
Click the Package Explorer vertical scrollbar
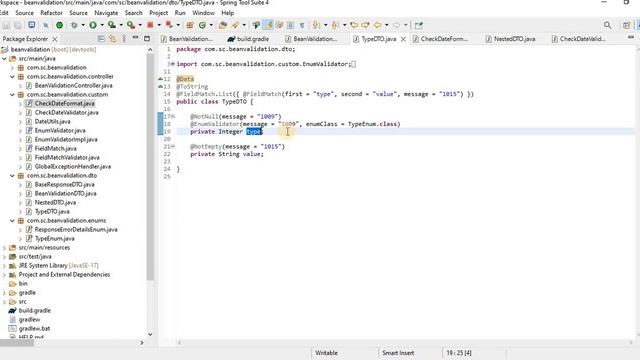click(150, 167)
